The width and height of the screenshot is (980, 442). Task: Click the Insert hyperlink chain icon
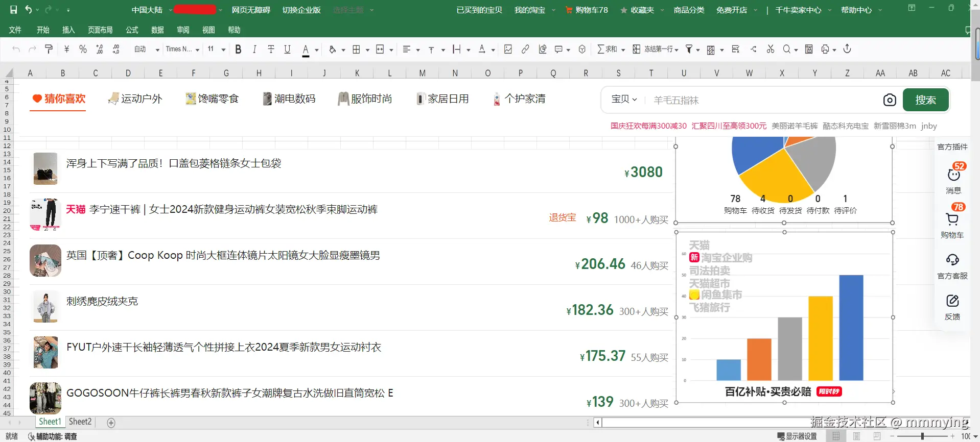click(x=525, y=49)
